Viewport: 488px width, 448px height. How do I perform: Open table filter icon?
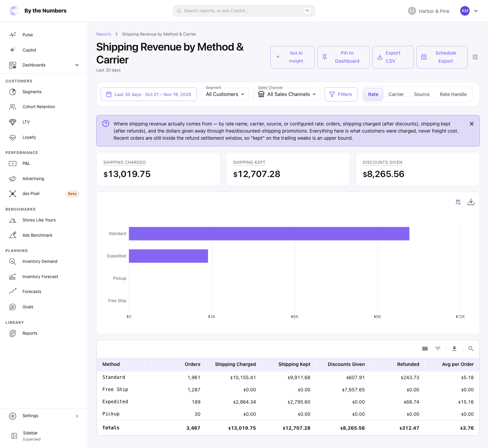tap(438, 349)
